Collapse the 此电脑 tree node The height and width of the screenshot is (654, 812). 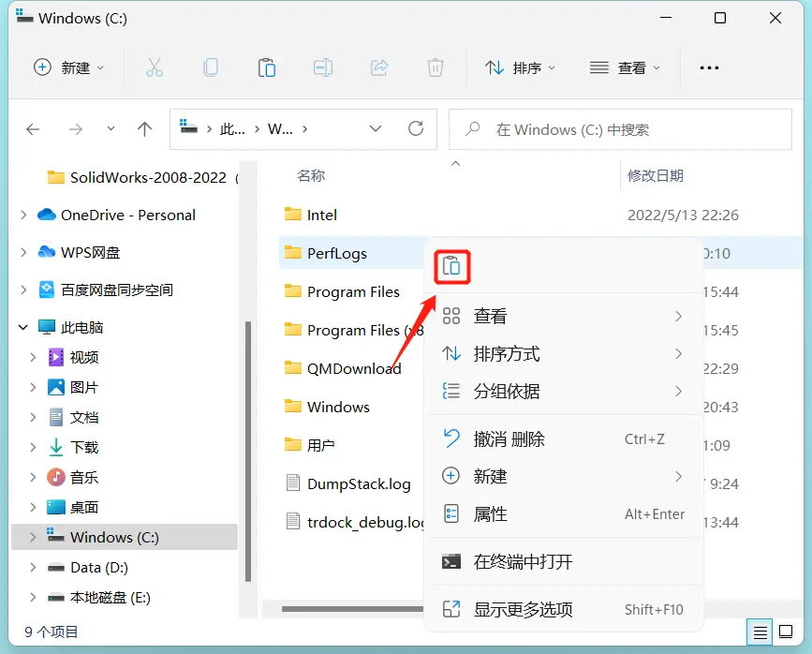[x=23, y=327]
